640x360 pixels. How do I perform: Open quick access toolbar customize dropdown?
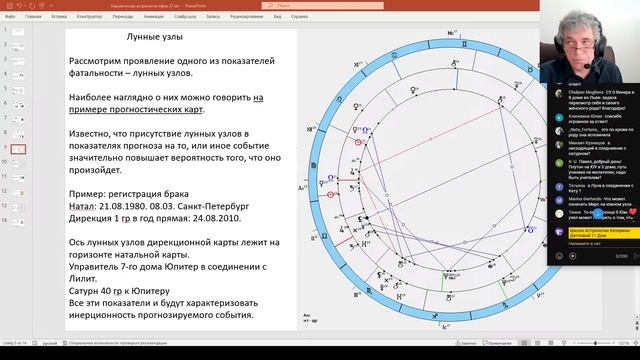52,6
